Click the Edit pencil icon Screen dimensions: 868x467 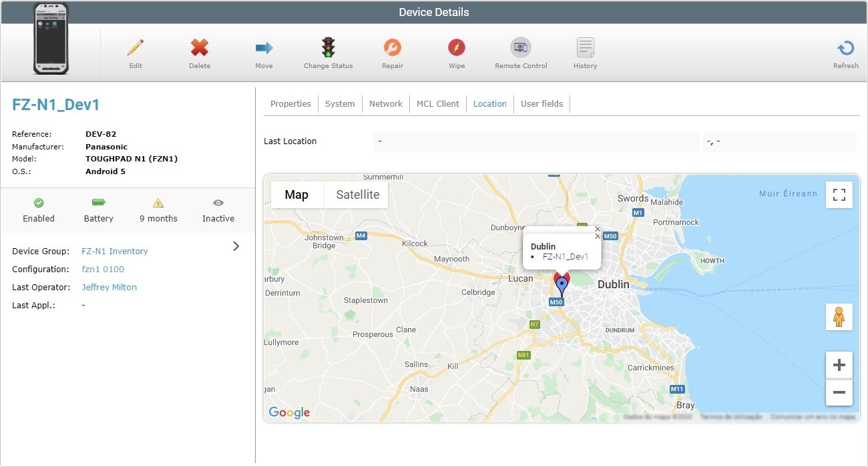click(136, 48)
